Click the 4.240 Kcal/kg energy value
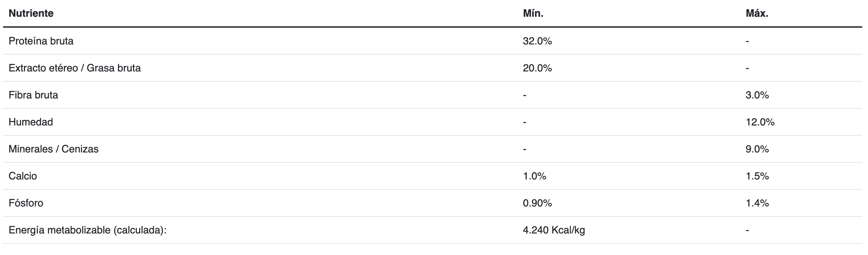The width and height of the screenshot is (868, 255). pyautogui.click(x=554, y=230)
